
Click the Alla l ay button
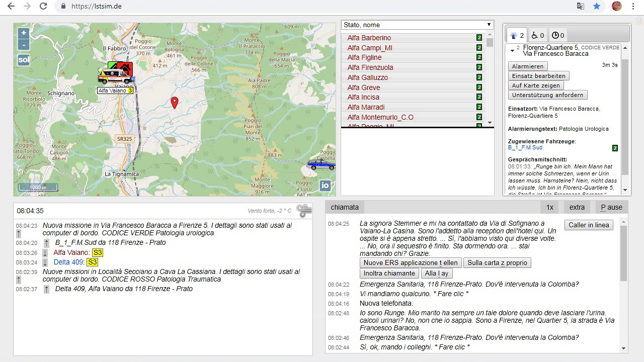tap(436, 273)
